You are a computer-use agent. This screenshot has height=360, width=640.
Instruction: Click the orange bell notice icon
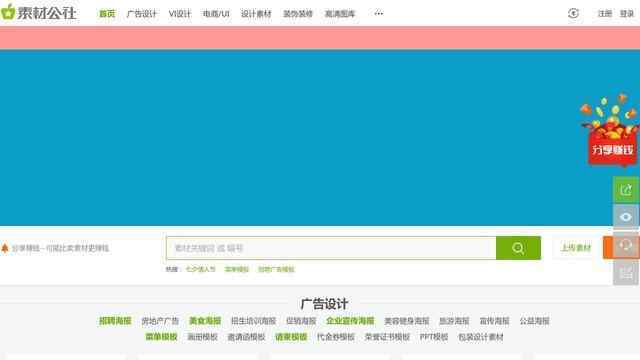5,248
